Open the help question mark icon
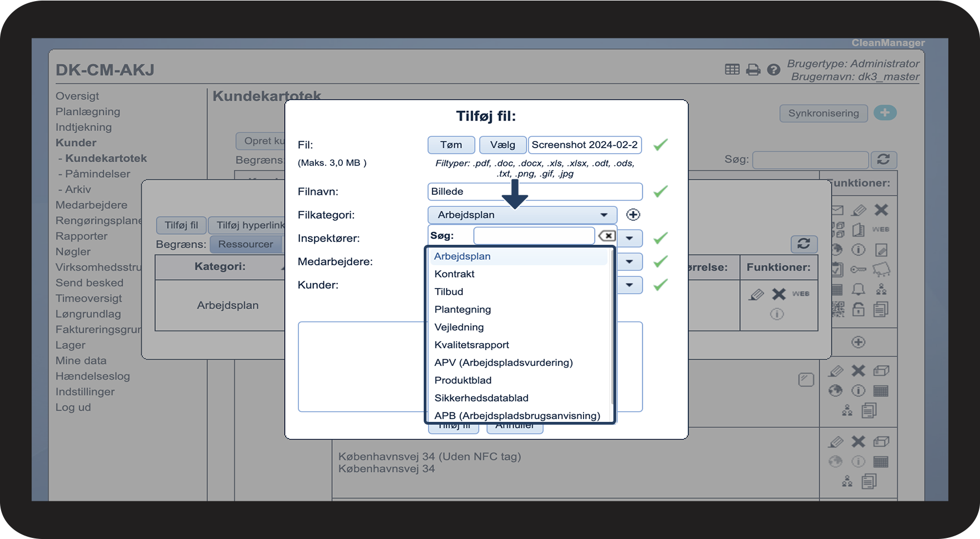Image resolution: width=980 pixels, height=539 pixels. coord(773,70)
